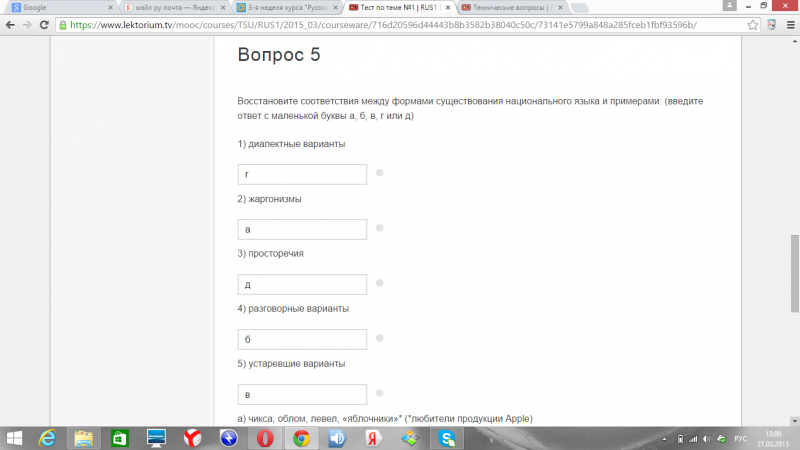The height and width of the screenshot is (450, 800).
Task: Restore down the Chrome window
Action: point(764,6)
